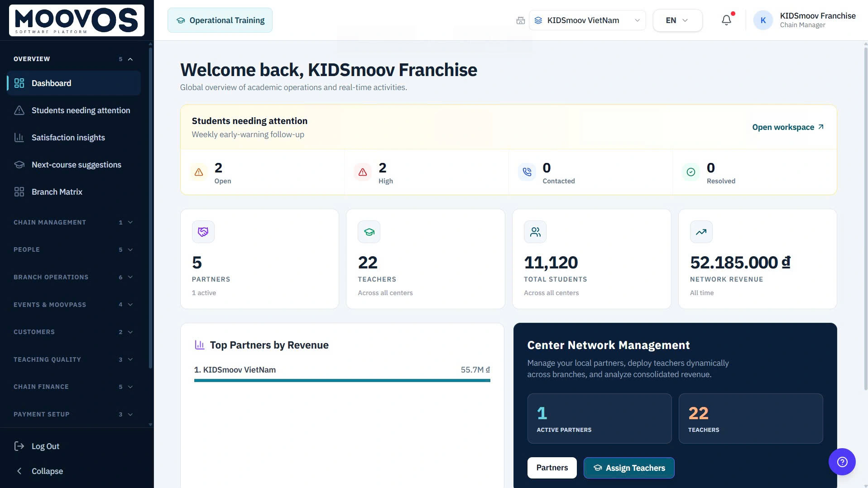Click the Partners handshake icon
Image resolution: width=868 pixels, height=488 pixels.
click(203, 232)
